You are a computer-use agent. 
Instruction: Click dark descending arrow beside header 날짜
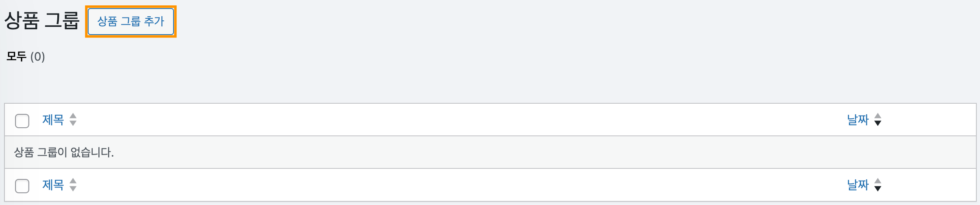pos(878,123)
